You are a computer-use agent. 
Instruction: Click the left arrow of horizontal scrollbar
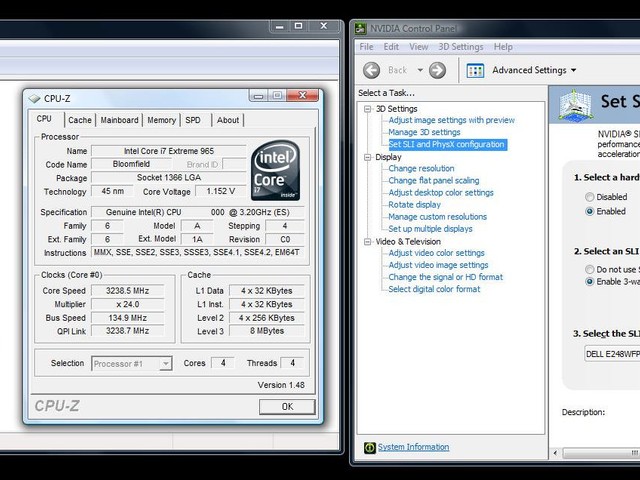pos(555,453)
